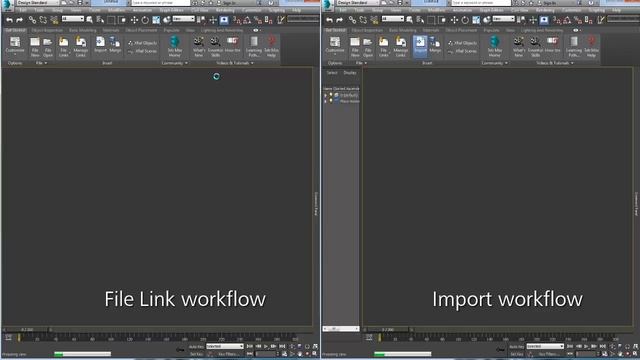Click play animation button in left window

point(266,347)
